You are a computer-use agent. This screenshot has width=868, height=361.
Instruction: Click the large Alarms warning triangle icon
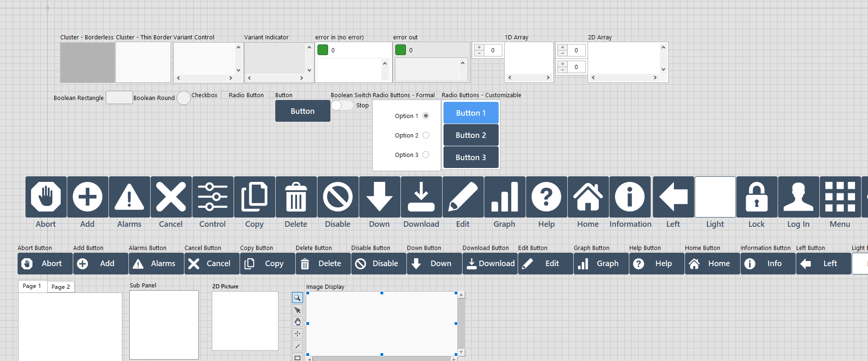[129, 197]
